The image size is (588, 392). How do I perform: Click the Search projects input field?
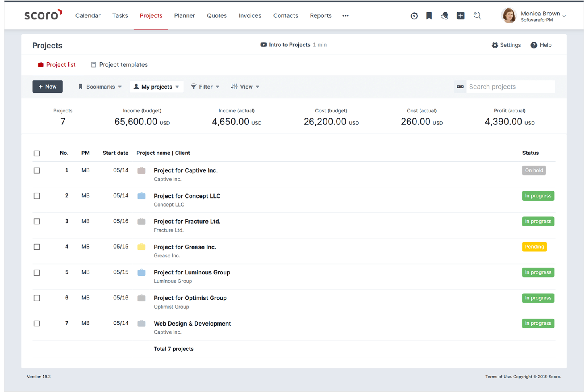(x=511, y=87)
